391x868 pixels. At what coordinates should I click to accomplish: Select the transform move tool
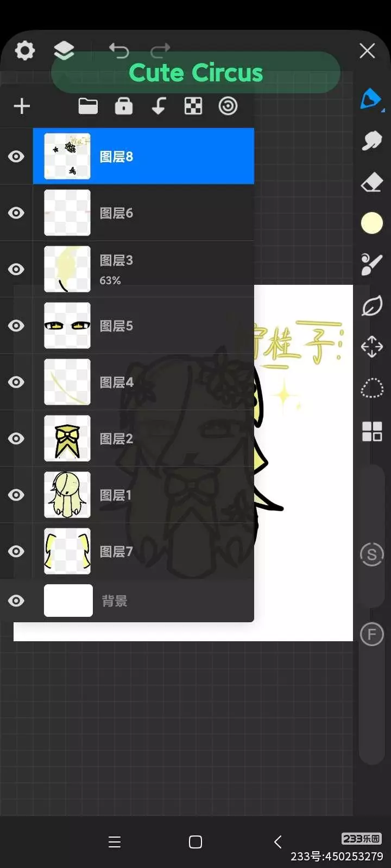tap(372, 347)
